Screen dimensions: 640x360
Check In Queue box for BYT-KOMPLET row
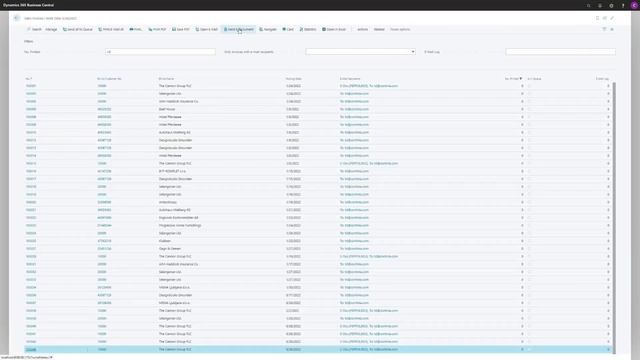point(529,171)
